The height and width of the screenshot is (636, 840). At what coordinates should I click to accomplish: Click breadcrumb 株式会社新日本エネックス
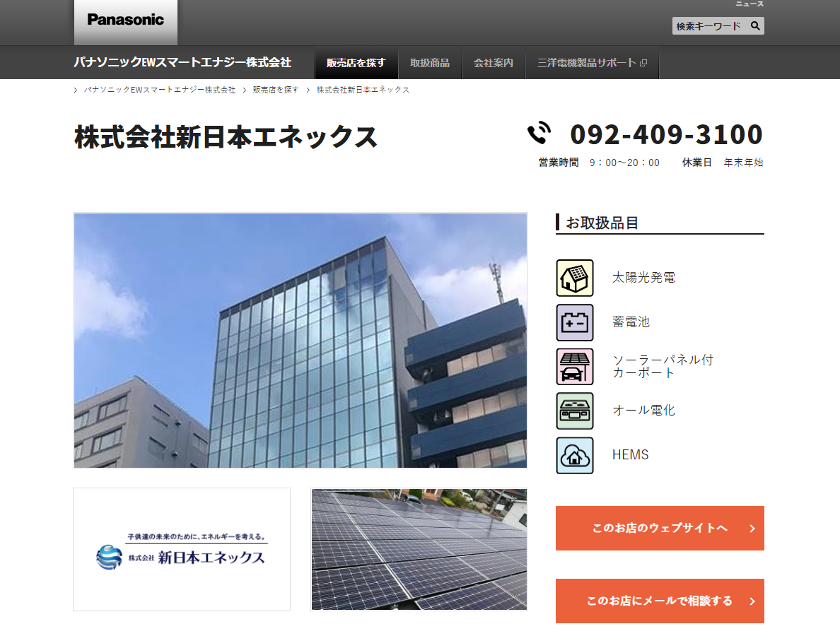pyautogui.click(x=363, y=90)
